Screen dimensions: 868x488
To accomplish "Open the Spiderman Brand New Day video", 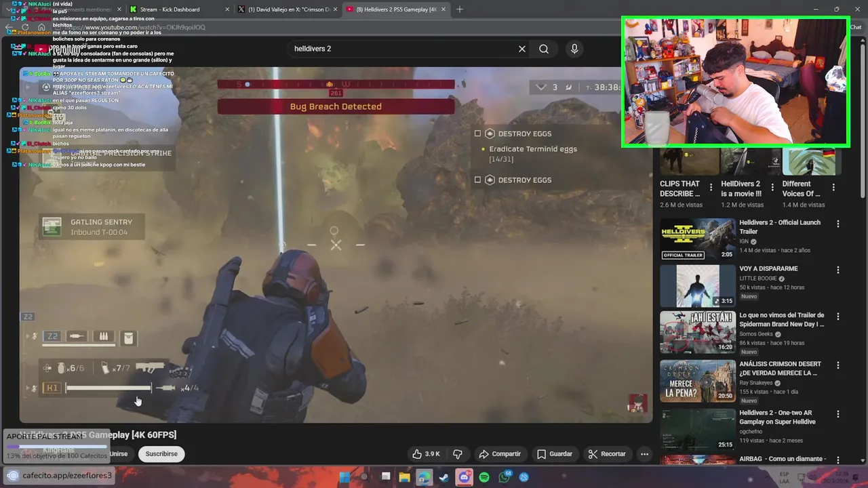I will (x=698, y=332).
